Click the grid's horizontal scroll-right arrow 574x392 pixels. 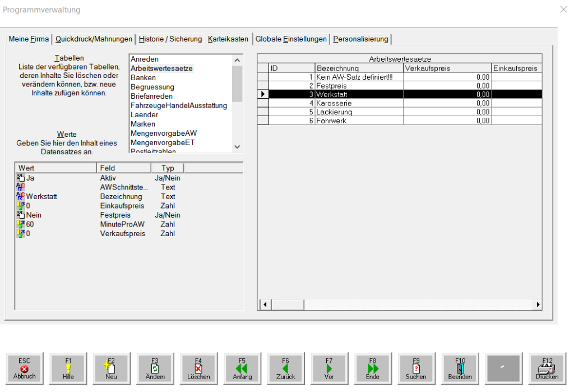pyautogui.click(x=538, y=305)
